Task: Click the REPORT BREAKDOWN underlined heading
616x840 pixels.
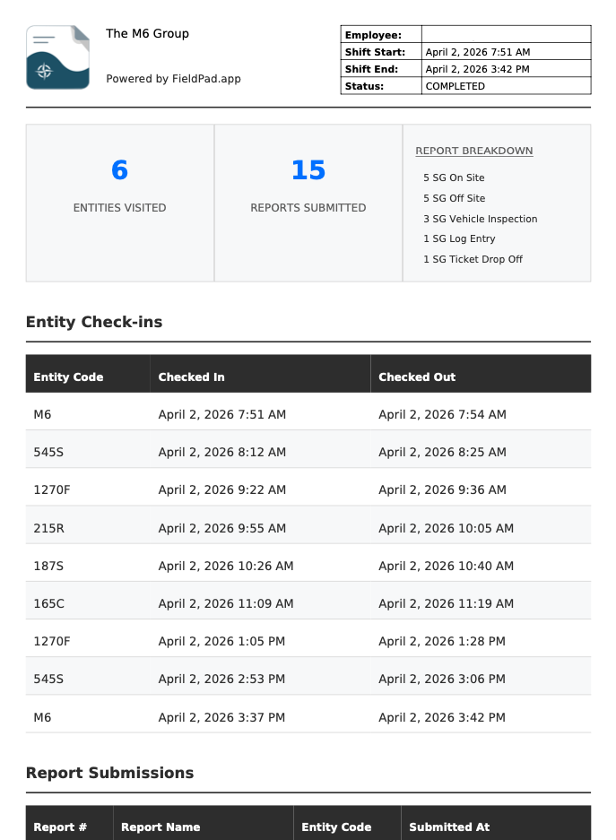Action: point(473,152)
